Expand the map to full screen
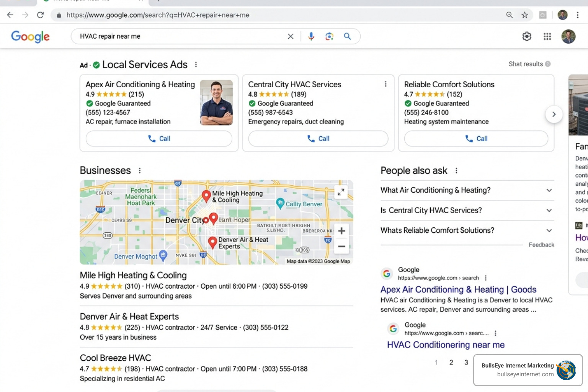 (x=341, y=192)
